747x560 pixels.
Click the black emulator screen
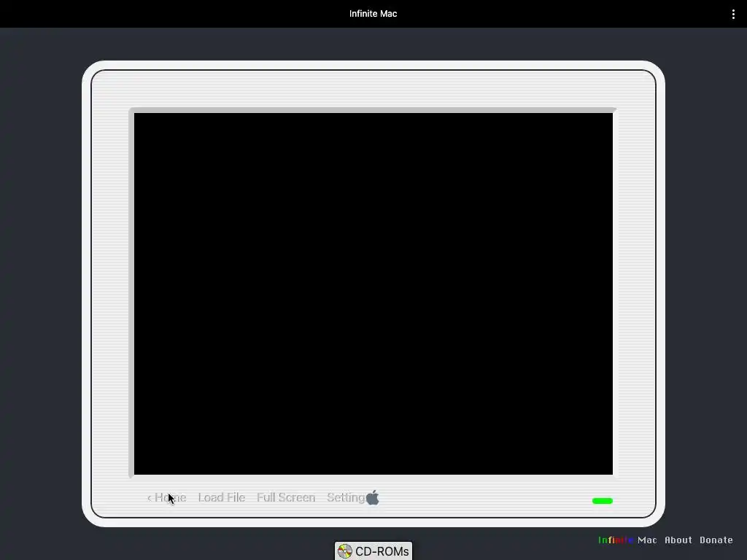pos(373,294)
